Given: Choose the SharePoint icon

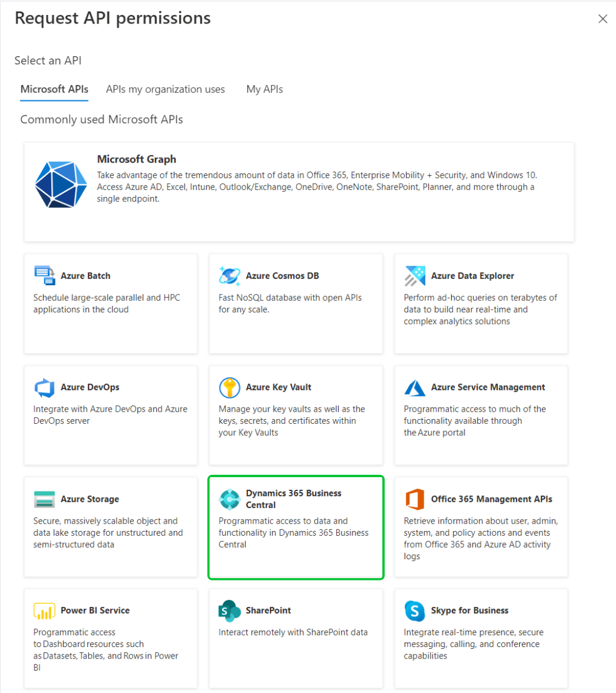Looking at the screenshot, I should pos(230,610).
